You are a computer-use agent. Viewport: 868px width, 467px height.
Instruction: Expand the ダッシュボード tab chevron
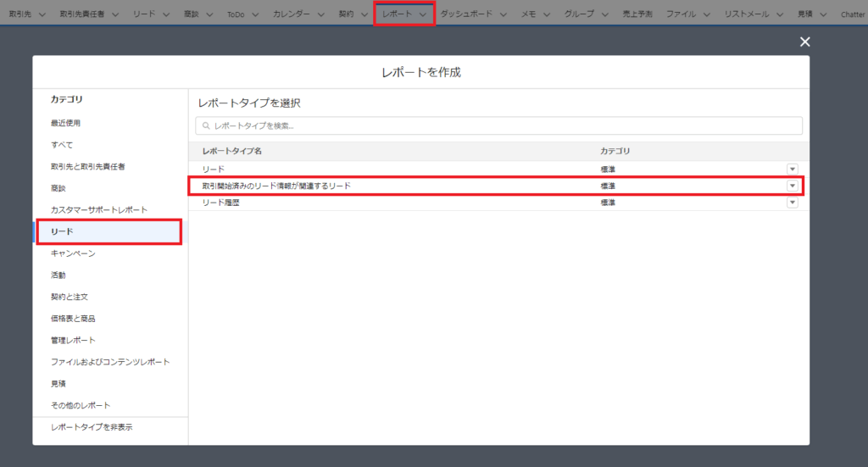504,14
